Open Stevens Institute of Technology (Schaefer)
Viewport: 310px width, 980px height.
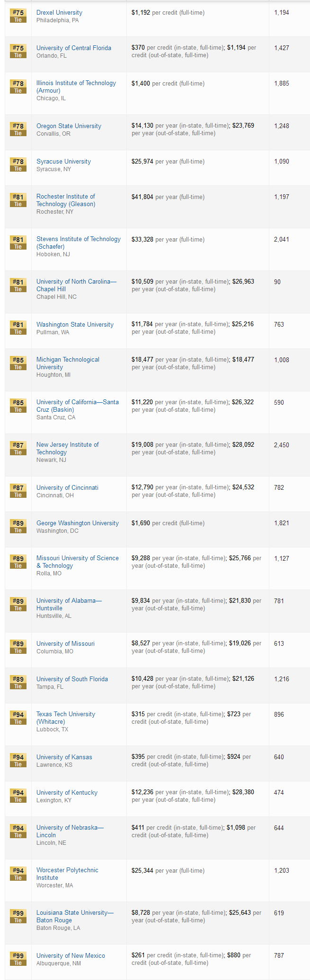click(x=79, y=243)
